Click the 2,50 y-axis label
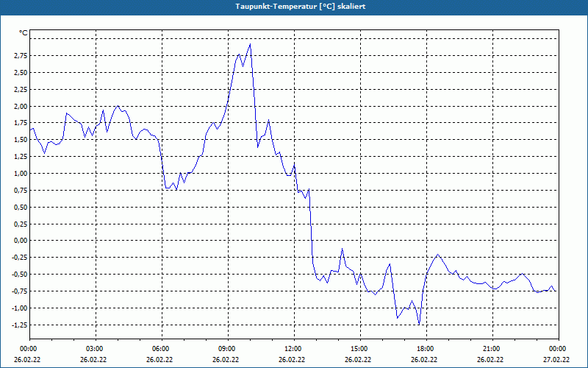 point(21,72)
